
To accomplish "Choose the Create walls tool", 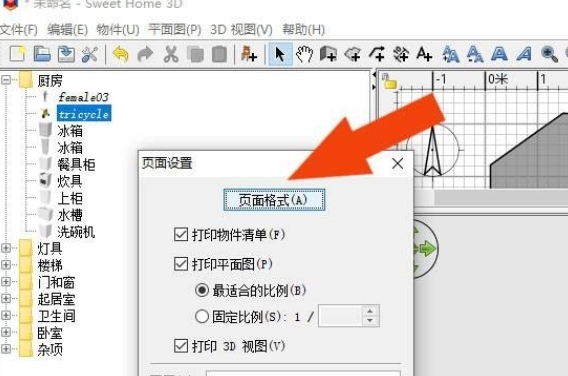I will [x=329, y=54].
